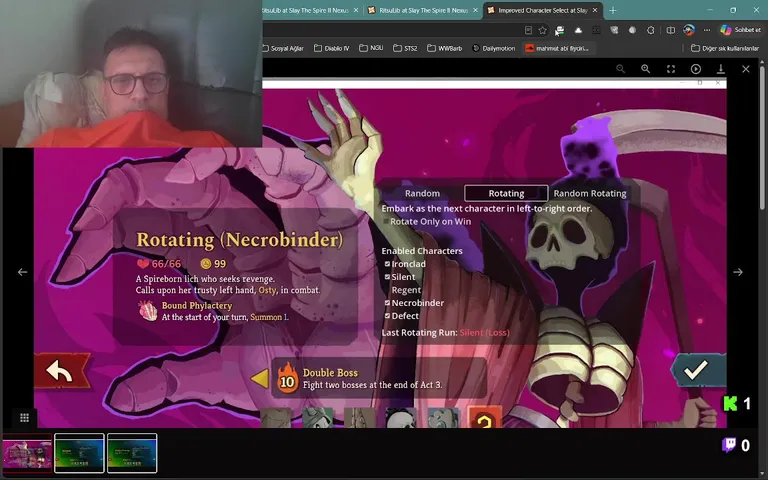Close the image viewer lightbox

pos(745,69)
